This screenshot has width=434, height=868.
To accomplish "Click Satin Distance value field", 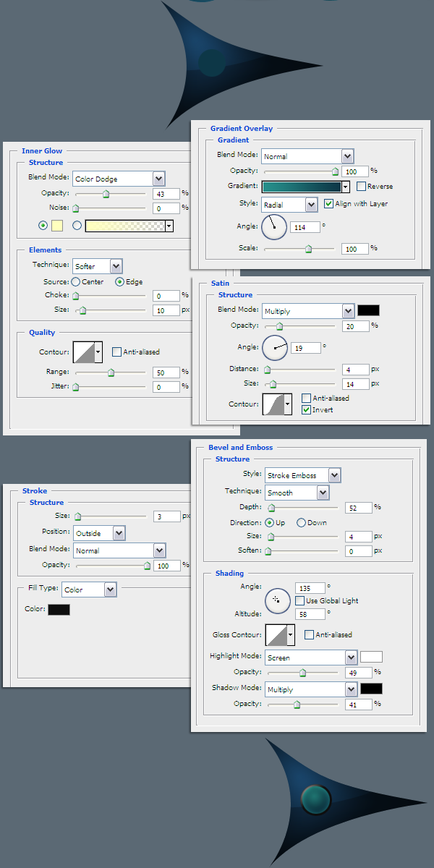I will (x=357, y=370).
